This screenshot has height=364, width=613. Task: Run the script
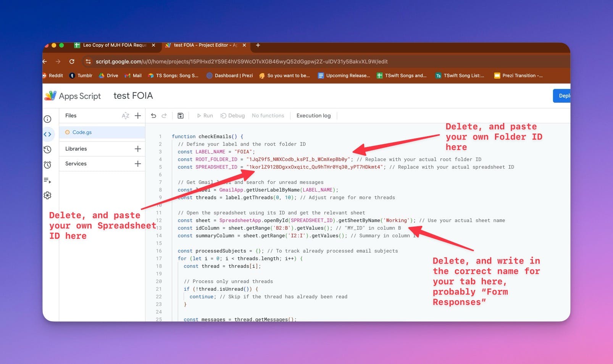point(205,116)
